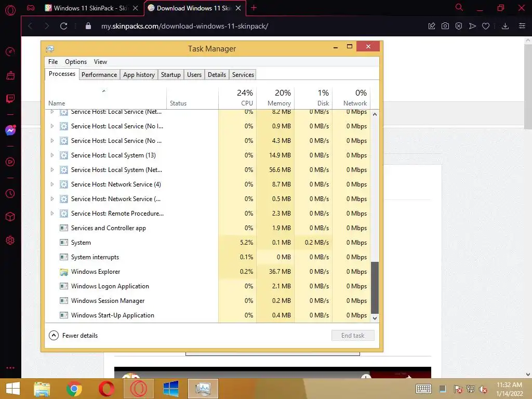Select Windows Logon Application row
The height and width of the screenshot is (399, 532).
[208, 286]
